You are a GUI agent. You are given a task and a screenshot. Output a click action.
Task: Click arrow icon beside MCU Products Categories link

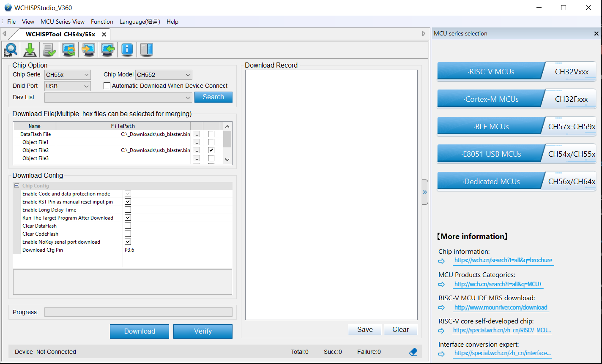click(442, 285)
